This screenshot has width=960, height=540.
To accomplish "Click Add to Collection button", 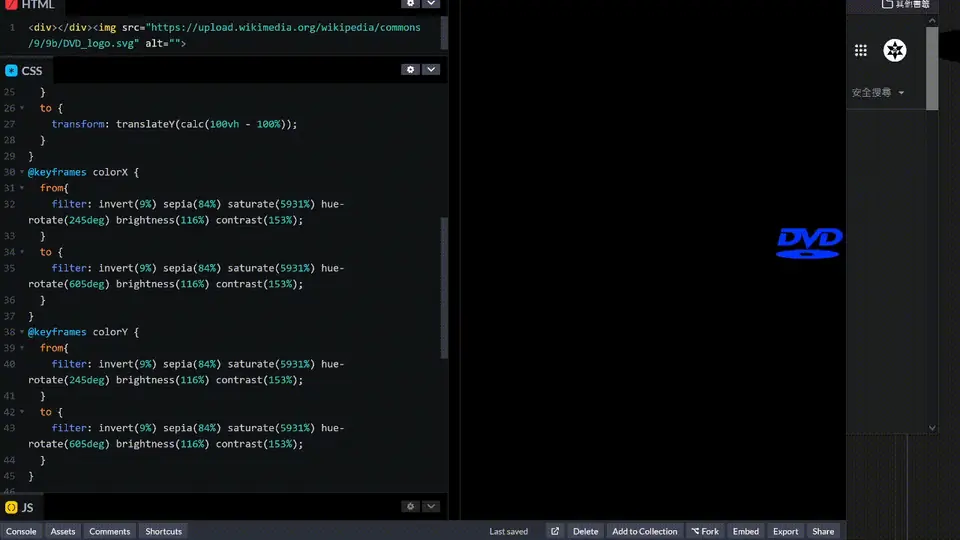I will coord(645,531).
